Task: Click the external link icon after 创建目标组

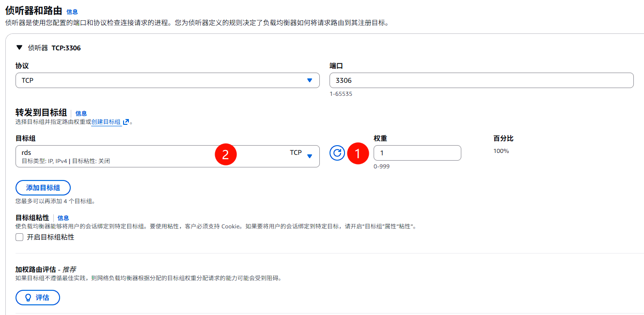Action: (126, 122)
